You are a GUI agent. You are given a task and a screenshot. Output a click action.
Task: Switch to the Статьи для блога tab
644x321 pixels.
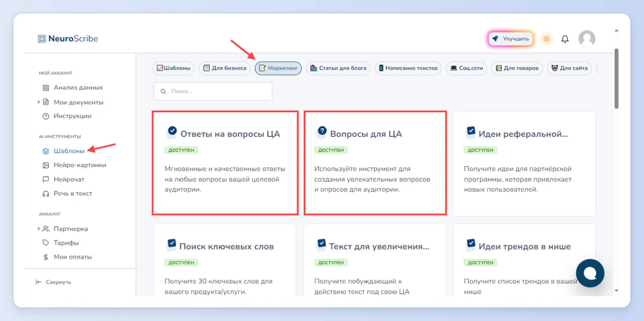[x=338, y=68]
